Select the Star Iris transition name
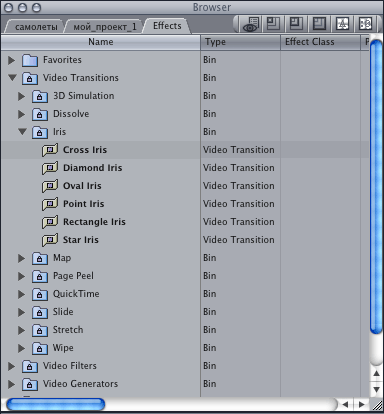Viewport: 384px width, 414px height. [x=81, y=240]
